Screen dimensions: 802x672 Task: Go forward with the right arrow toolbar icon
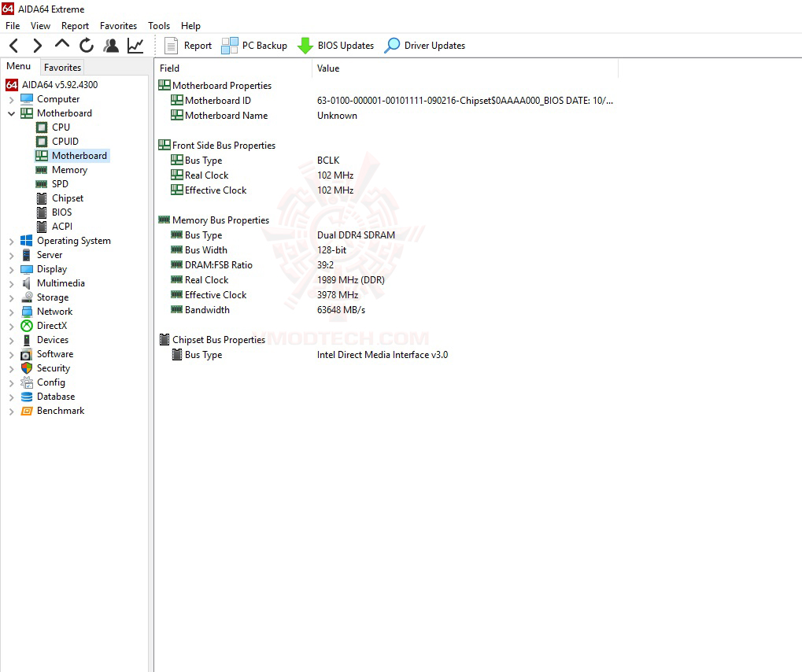click(x=37, y=46)
